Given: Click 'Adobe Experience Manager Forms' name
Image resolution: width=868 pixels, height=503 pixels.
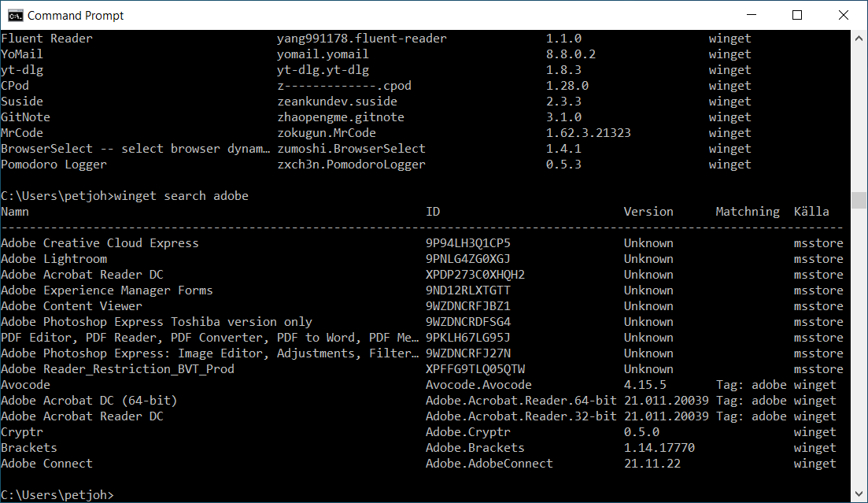Looking at the screenshot, I should [x=107, y=290].
